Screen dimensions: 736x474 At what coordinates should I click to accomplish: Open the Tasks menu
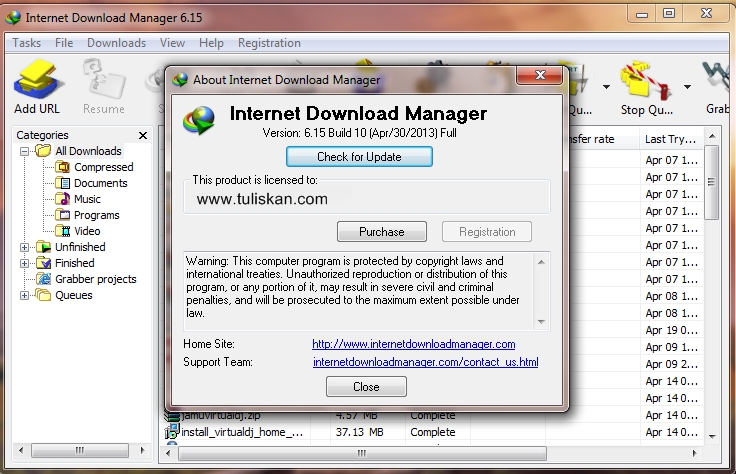26,43
